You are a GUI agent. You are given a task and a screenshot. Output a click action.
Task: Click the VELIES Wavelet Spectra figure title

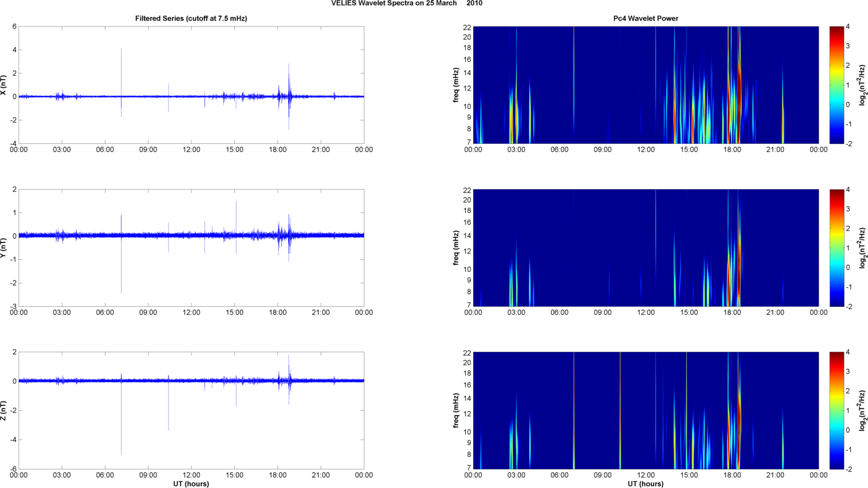[x=407, y=3]
